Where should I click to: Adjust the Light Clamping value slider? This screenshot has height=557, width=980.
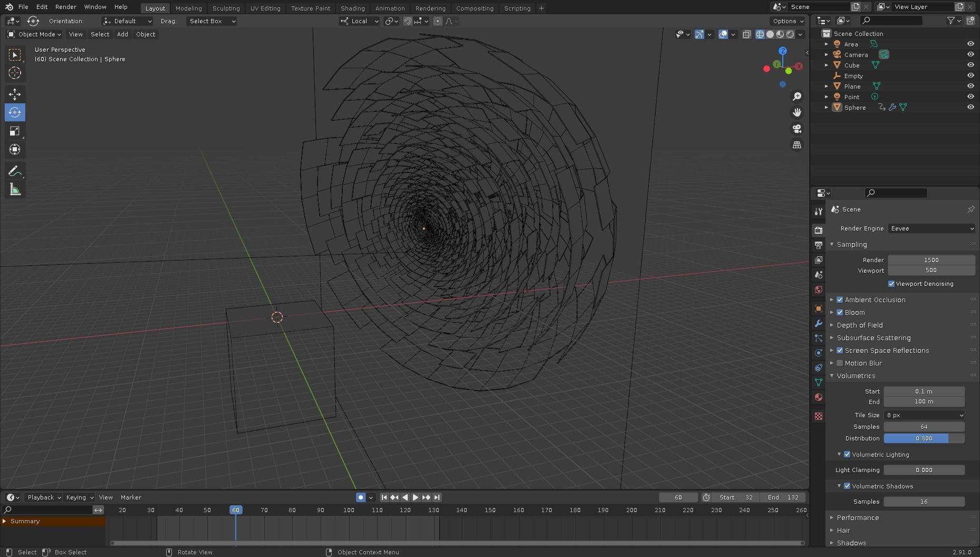coord(924,470)
